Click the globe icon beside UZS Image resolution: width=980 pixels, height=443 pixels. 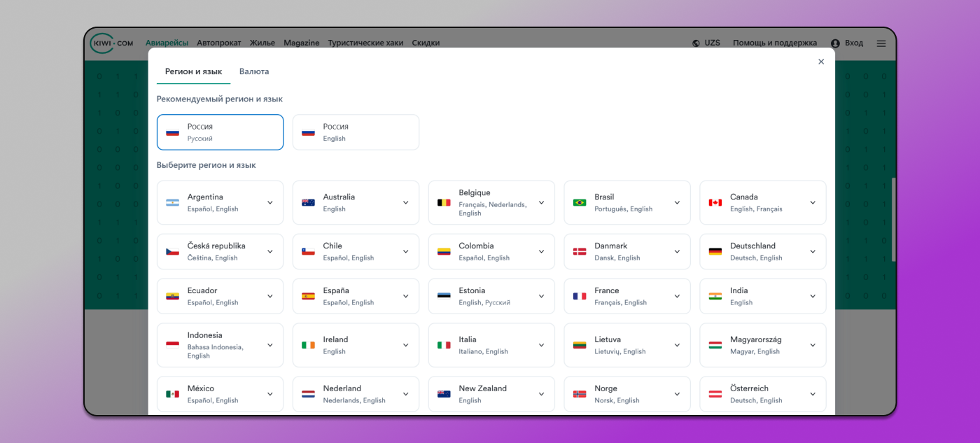click(x=696, y=43)
